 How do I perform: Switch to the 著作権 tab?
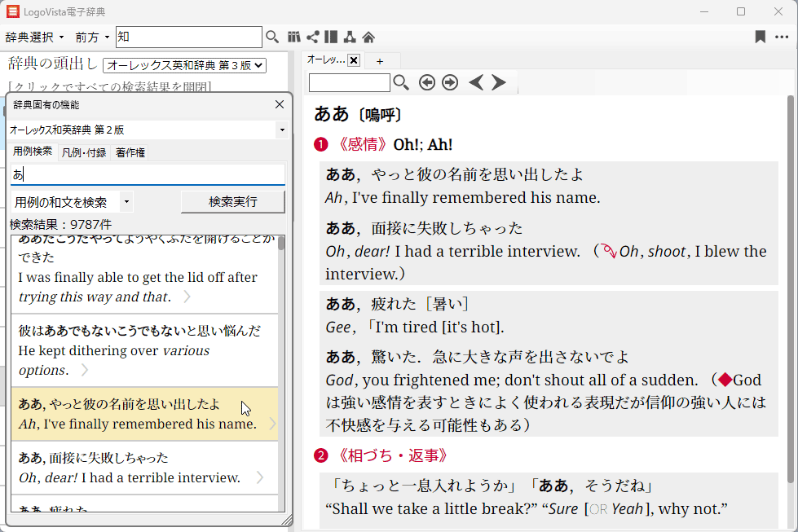tap(130, 152)
